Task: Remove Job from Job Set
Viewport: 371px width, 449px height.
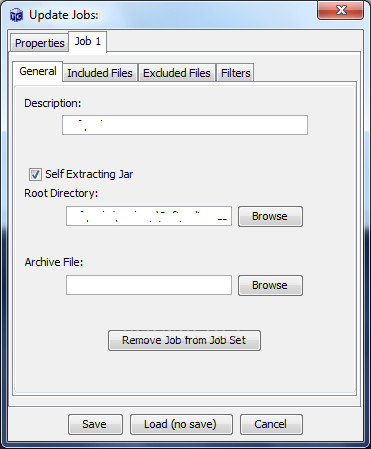Action: coord(184,340)
